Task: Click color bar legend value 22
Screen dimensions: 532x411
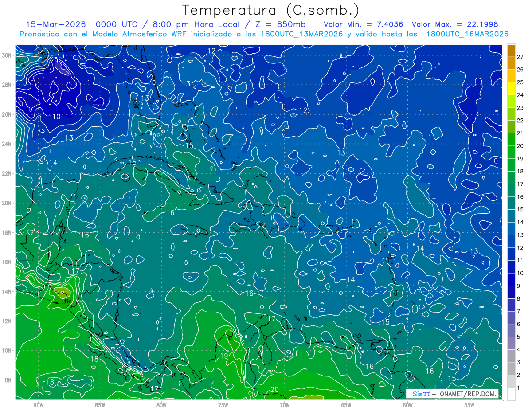Action: (520, 120)
